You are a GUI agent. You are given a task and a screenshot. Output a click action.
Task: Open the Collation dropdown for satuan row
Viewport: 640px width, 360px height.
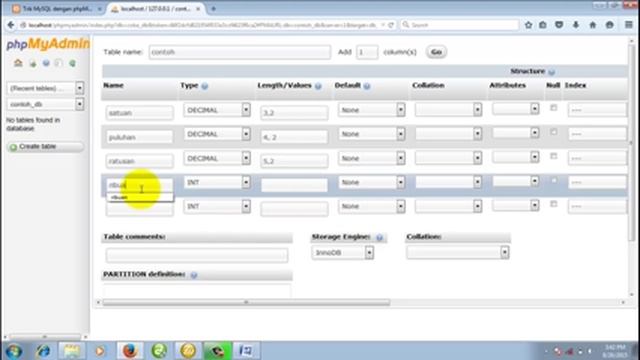coord(449,109)
